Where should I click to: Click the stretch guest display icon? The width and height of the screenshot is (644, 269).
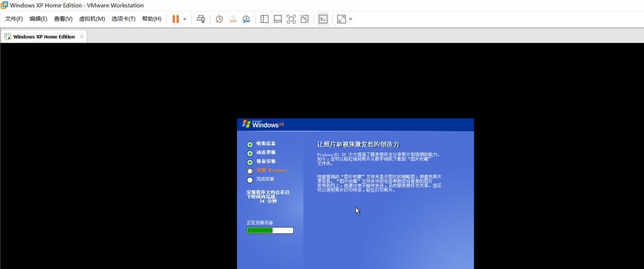coord(341,19)
